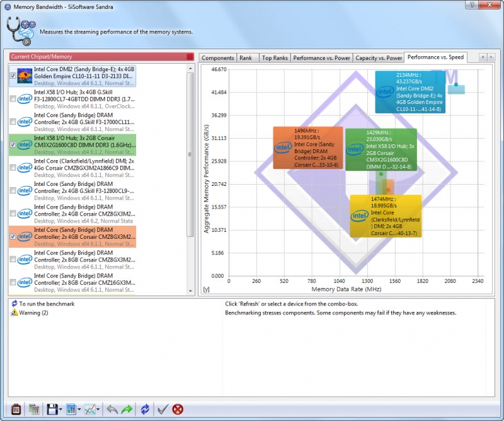Uncheck the X58 3x 2GB Corsair CM3X2G1600C8D checkbox

tap(13, 145)
